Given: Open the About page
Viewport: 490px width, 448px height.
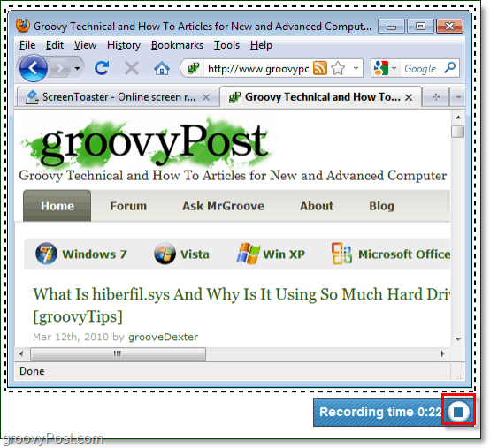Looking at the screenshot, I should pyautogui.click(x=317, y=206).
